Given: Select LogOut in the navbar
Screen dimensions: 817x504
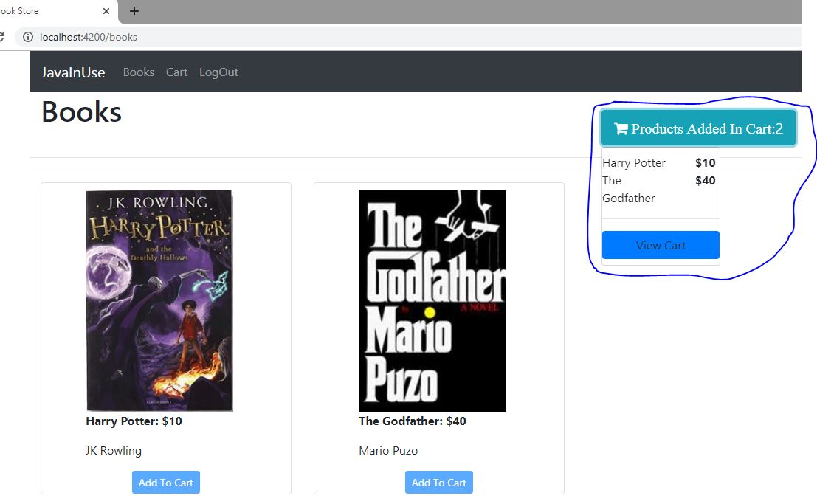Looking at the screenshot, I should click(x=219, y=72).
